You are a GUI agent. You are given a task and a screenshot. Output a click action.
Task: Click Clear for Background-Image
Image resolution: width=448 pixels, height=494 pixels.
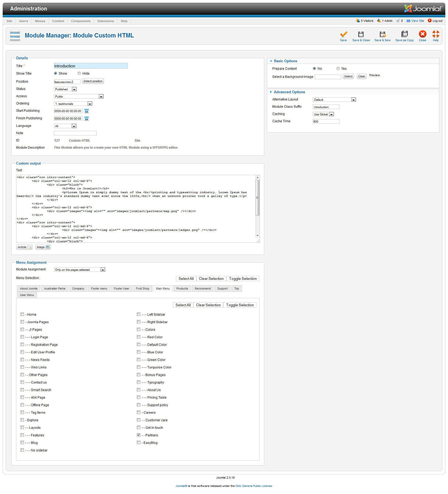[362, 76]
